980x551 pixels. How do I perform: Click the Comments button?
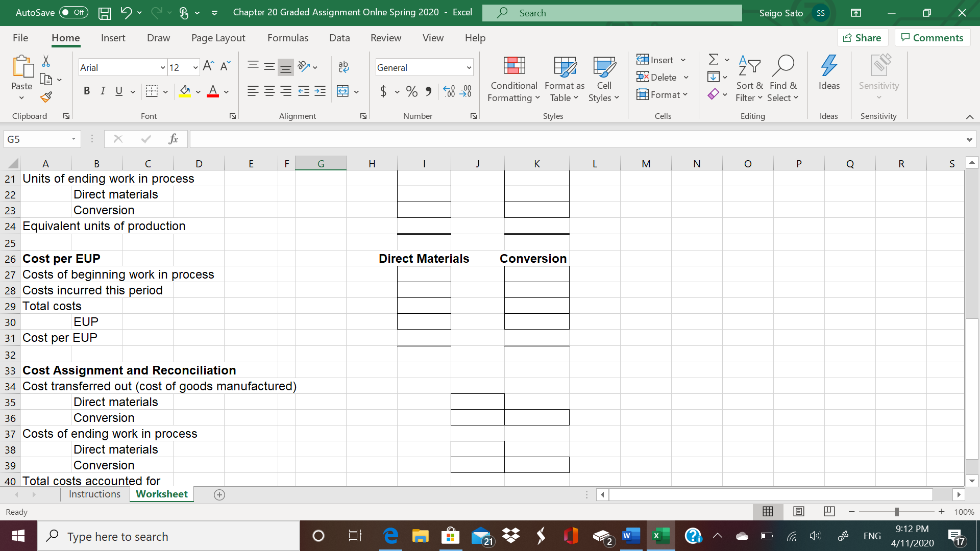click(932, 37)
